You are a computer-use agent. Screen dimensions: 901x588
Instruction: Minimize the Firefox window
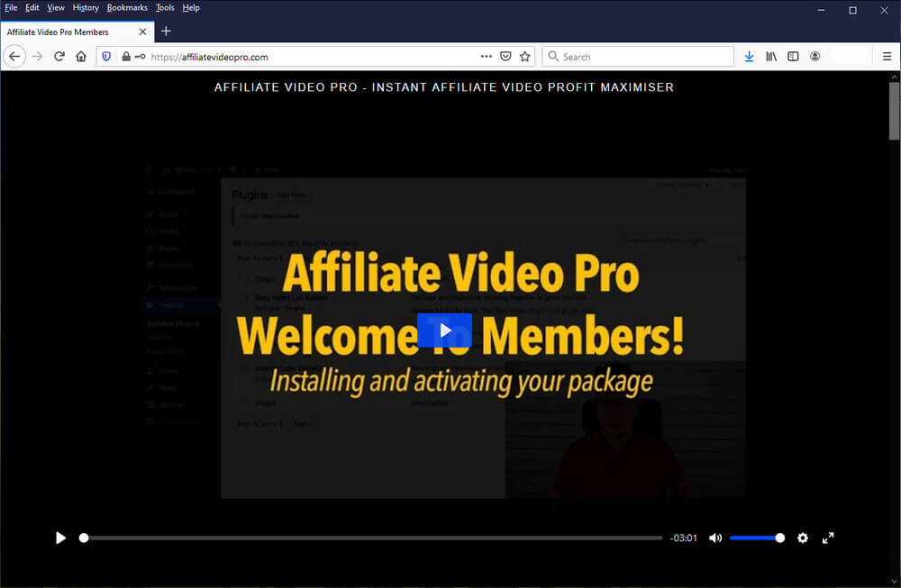tap(821, 10)
